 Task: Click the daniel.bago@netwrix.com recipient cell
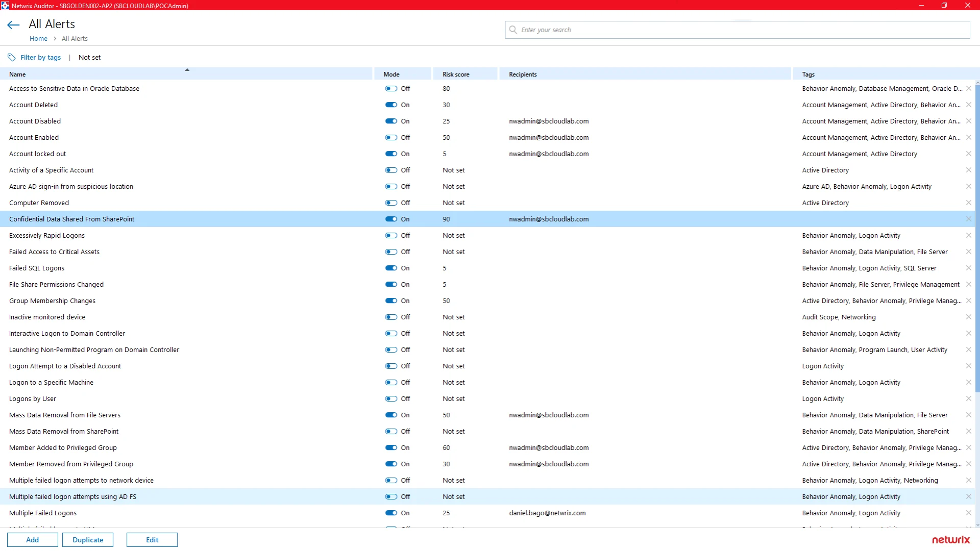click(x=547, y=513)
